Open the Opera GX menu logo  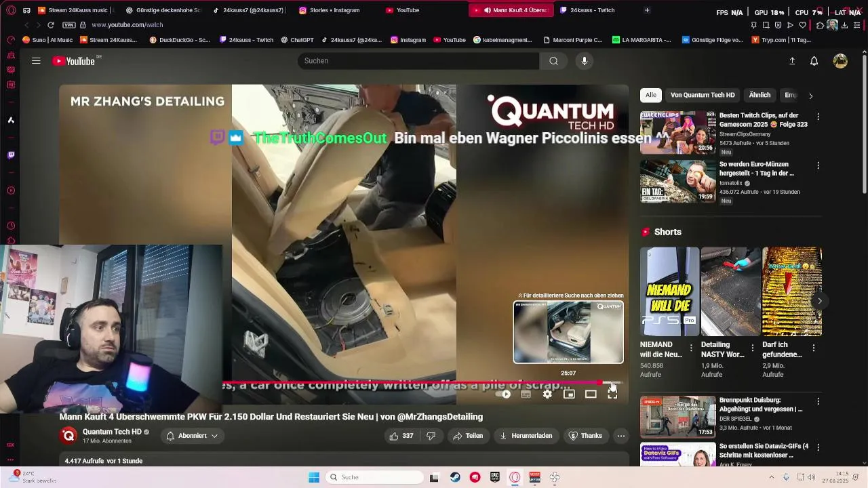(x=10, y=10)
